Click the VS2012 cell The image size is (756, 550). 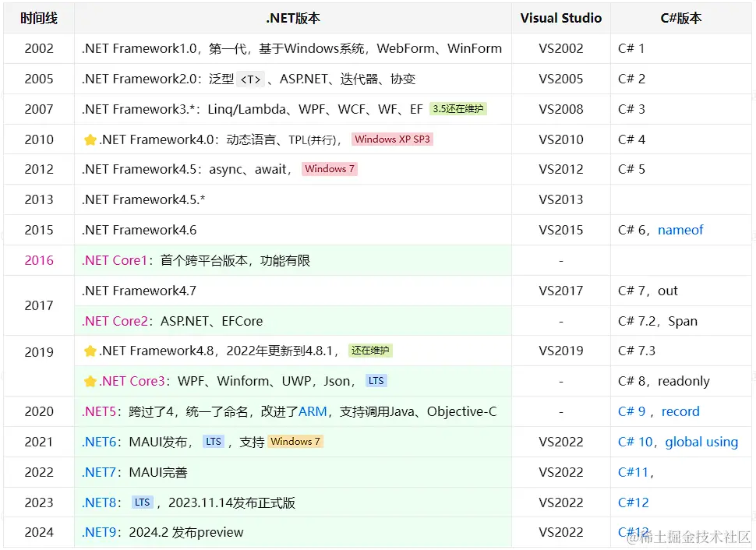pos(561,170)
